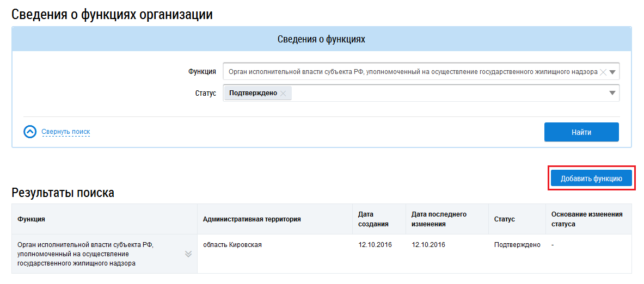
Task: Click the Свернуть поиск link
Action: coord(65,132)
